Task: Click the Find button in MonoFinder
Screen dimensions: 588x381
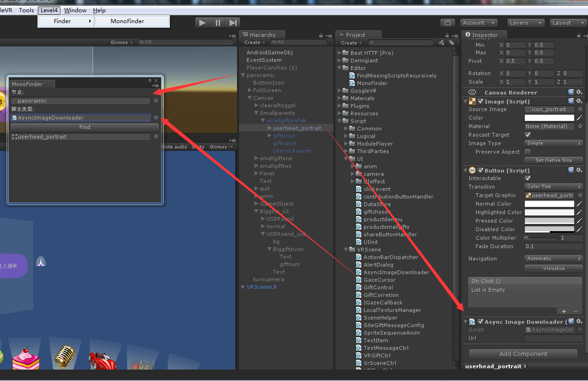Action: [85, 127]
